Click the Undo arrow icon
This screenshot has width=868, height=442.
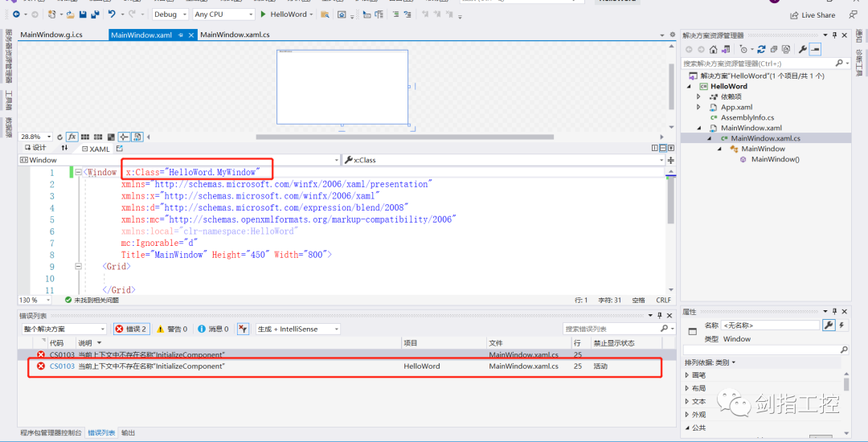coord(112,14)
